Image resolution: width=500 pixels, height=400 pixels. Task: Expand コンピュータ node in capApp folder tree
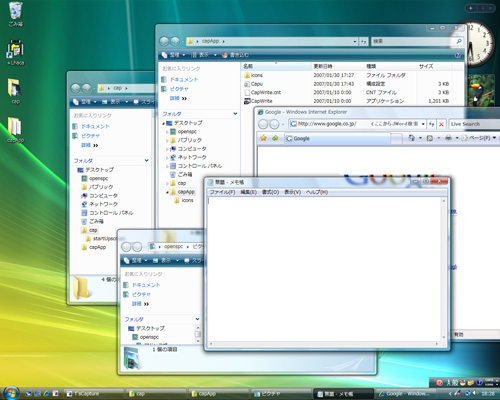tap(167, 149)
